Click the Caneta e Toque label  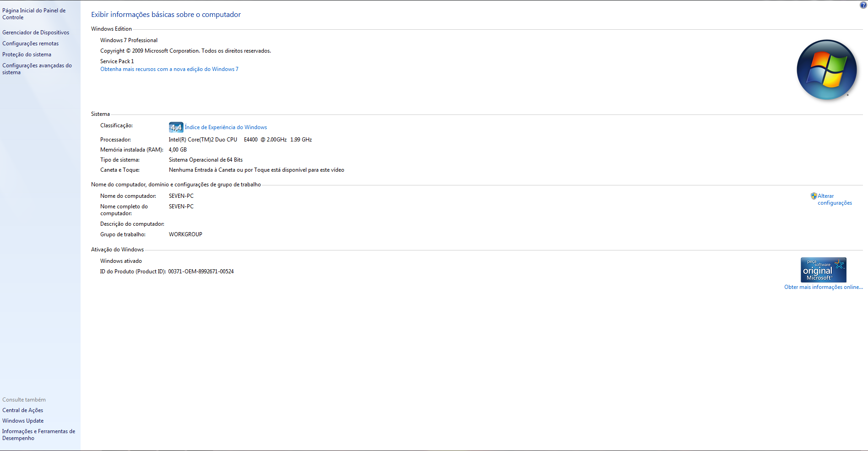click(x=120, y=170)
